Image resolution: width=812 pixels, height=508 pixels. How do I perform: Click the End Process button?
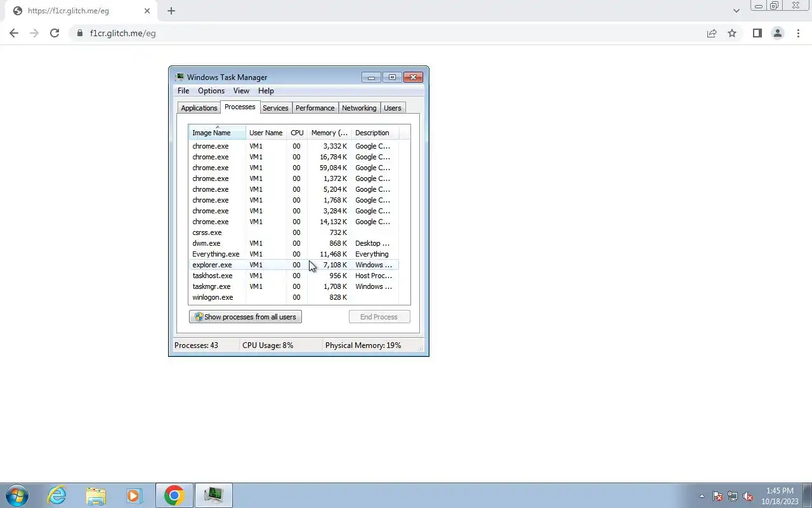379,317
